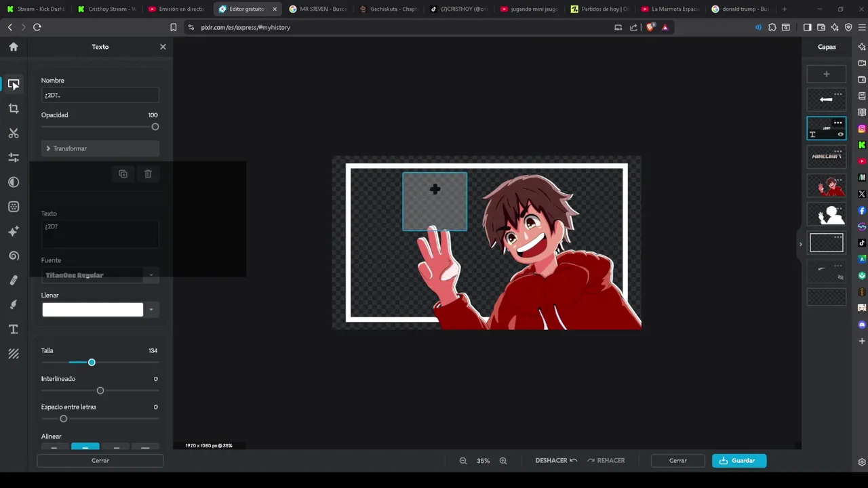Select the highlighted center align option
Image resolution: width=868 pixels, height=488 pixels.
[85, 447]
